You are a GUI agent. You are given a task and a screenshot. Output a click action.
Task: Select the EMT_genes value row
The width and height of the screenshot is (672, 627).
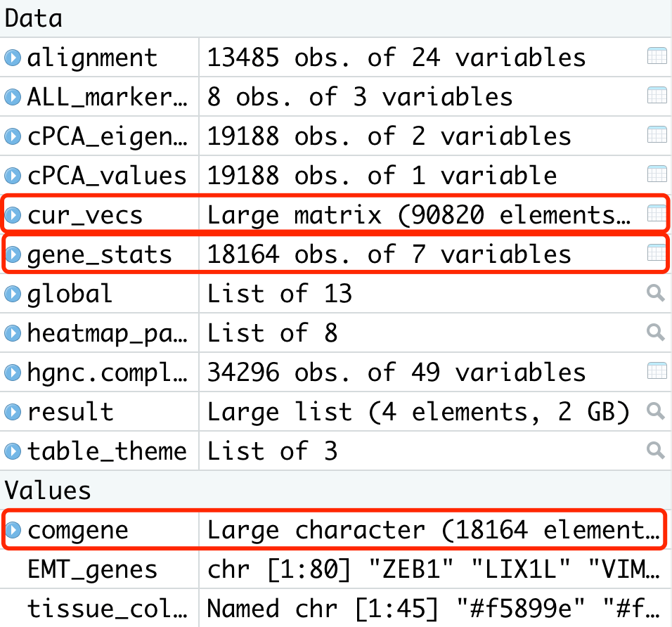click(91, 569)
